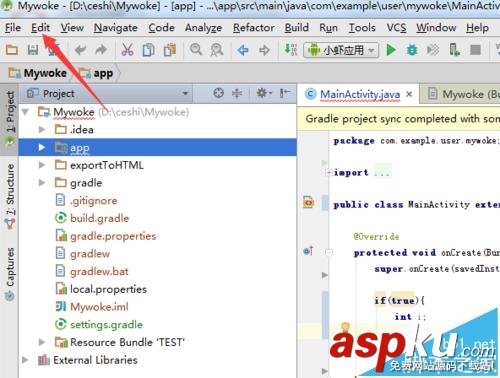Select the Mywoke.iml file

[99, 307]
